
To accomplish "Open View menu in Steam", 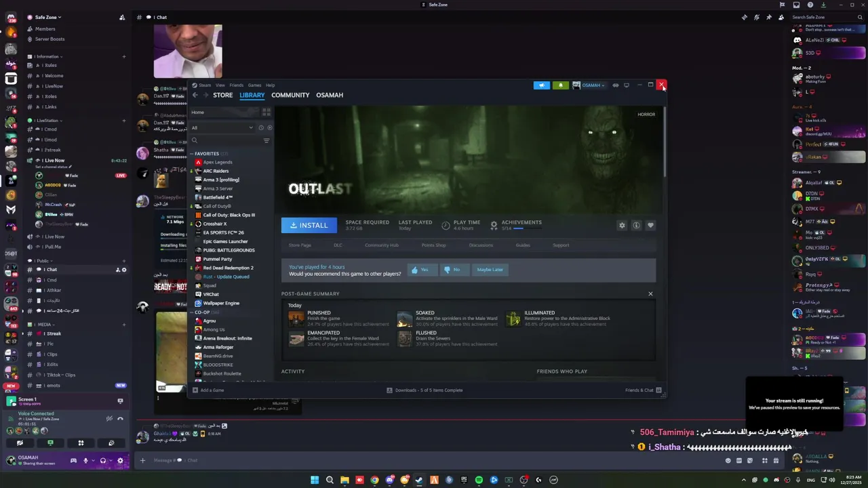I will tap(220, 85).
